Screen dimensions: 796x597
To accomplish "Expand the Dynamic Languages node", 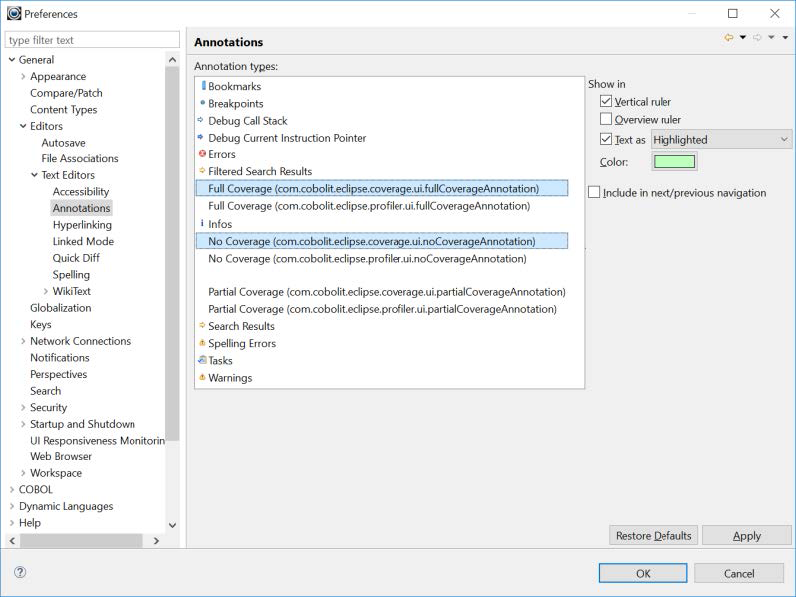I will pos(12,506).
